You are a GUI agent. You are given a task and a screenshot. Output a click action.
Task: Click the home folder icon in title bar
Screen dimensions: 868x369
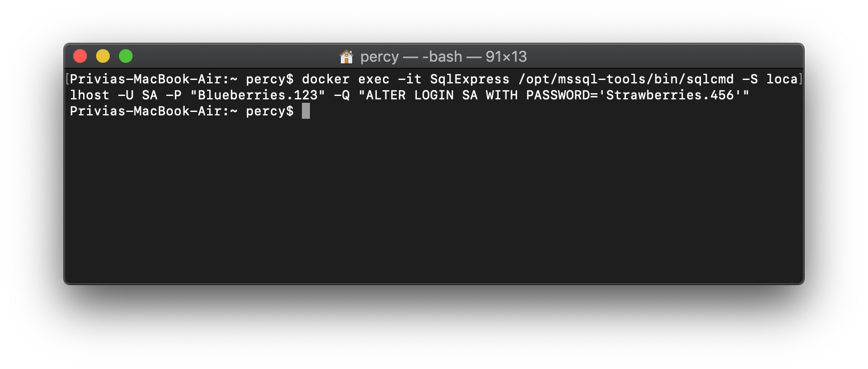click(347, 57)
